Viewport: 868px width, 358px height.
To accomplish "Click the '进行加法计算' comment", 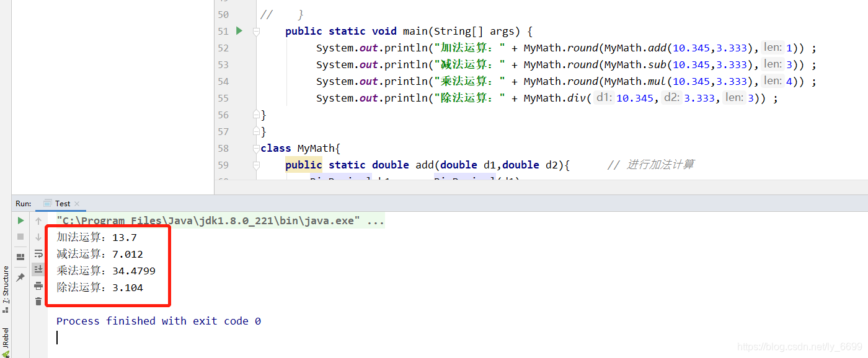I will [x=660, y=164].
